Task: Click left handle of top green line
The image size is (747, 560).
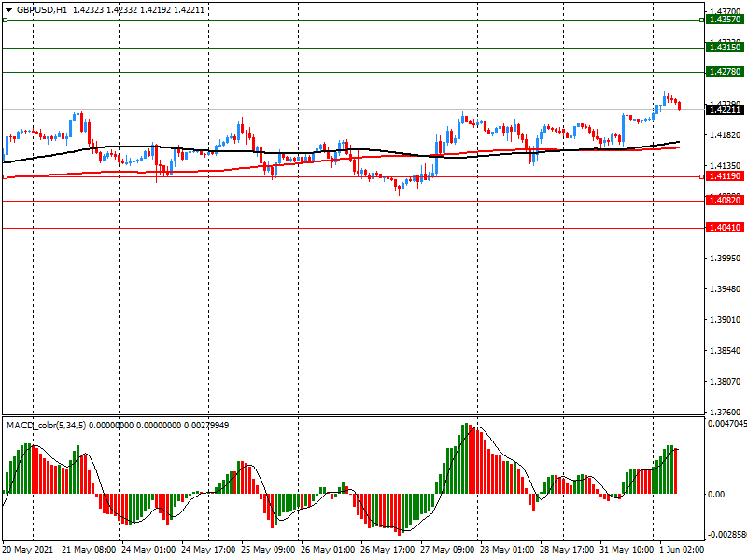Action: pyautogui.click(x=5, y=20)
